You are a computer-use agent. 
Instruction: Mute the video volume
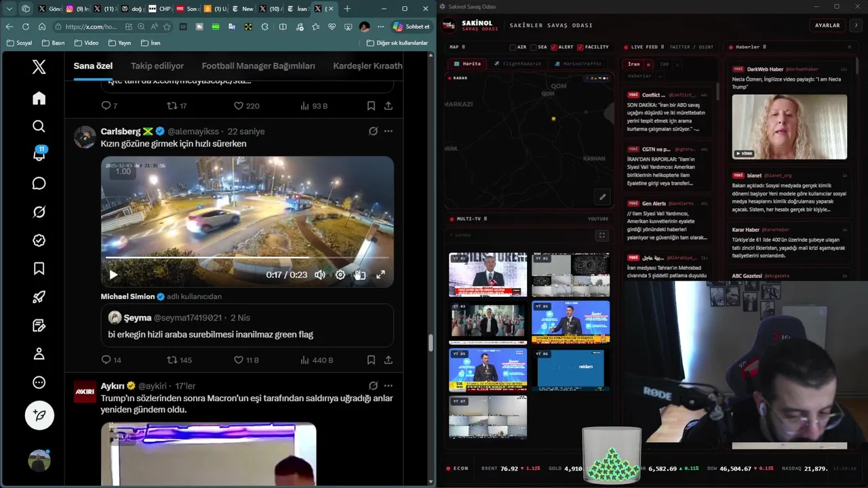pyautogui.click(x=320, y=274)
